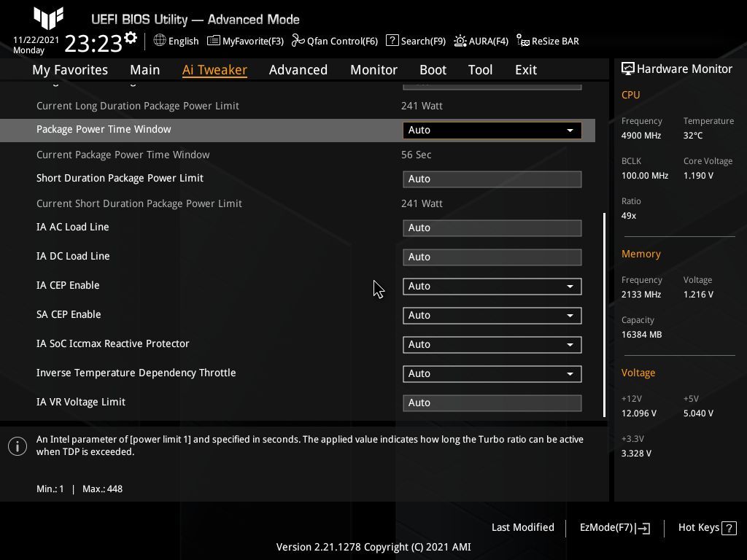Click the Last Modified button

pos(522,527)
